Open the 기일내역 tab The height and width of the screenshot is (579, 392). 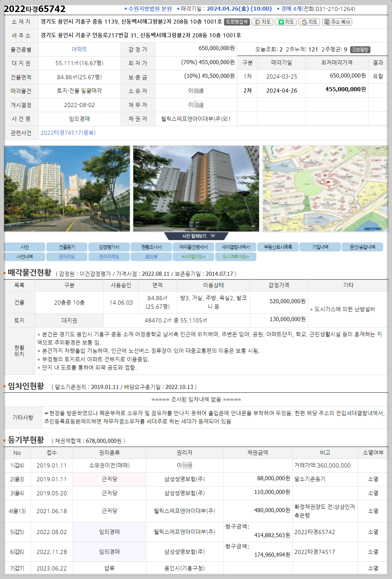tap(320, 247)
